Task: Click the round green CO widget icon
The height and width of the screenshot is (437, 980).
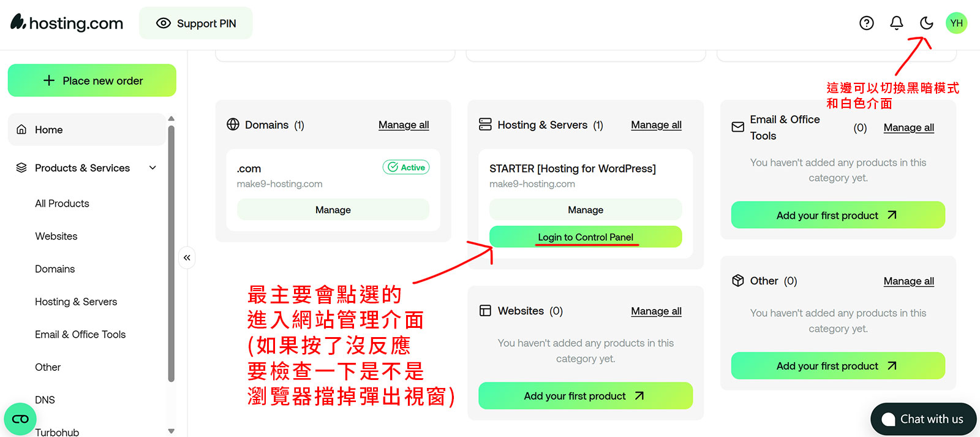Action: 20,419
